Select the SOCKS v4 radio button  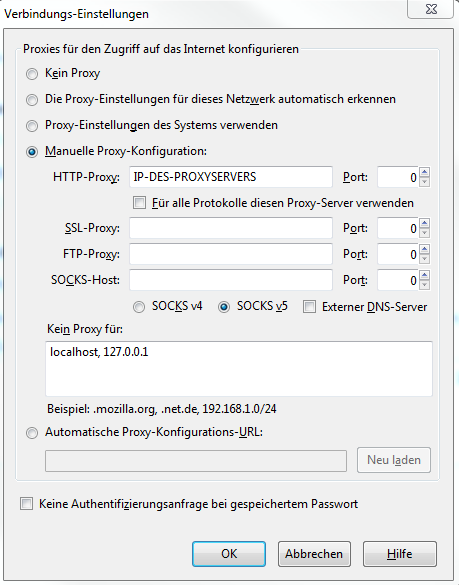pyautogui.click(x=139, y=307)
